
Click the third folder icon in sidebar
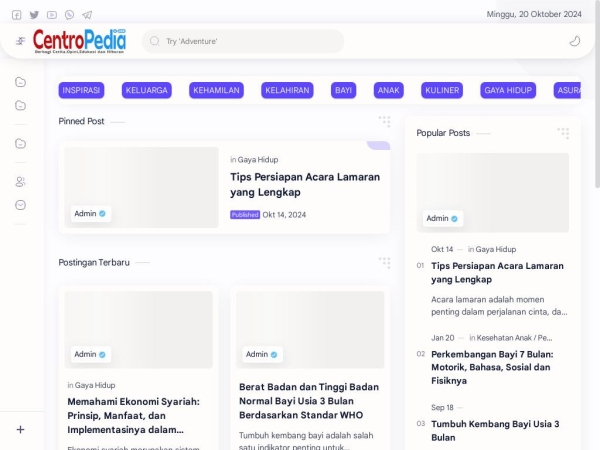point(20,143)
